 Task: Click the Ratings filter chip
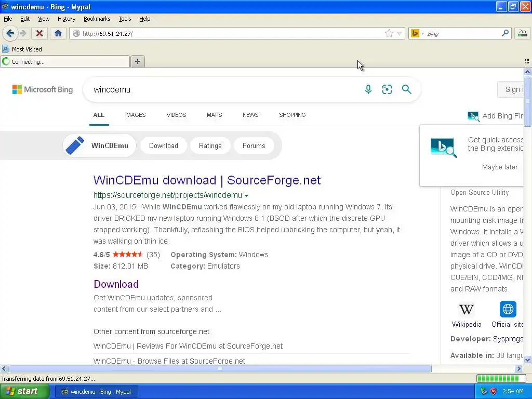tap(210, 145)
